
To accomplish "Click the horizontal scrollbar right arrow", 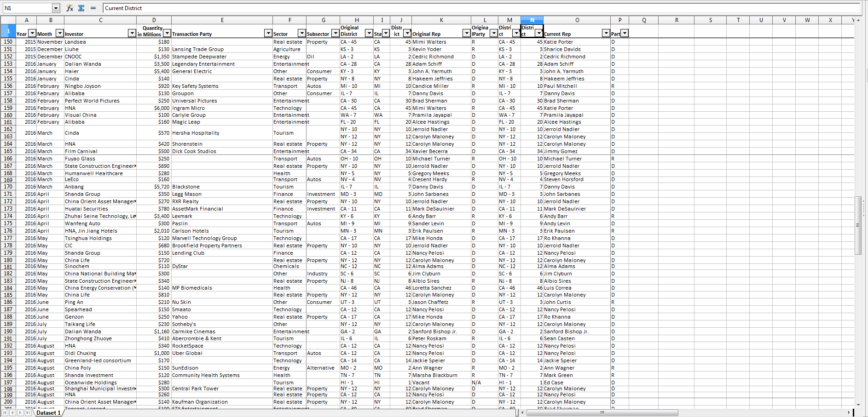I will tap(849, 413).
